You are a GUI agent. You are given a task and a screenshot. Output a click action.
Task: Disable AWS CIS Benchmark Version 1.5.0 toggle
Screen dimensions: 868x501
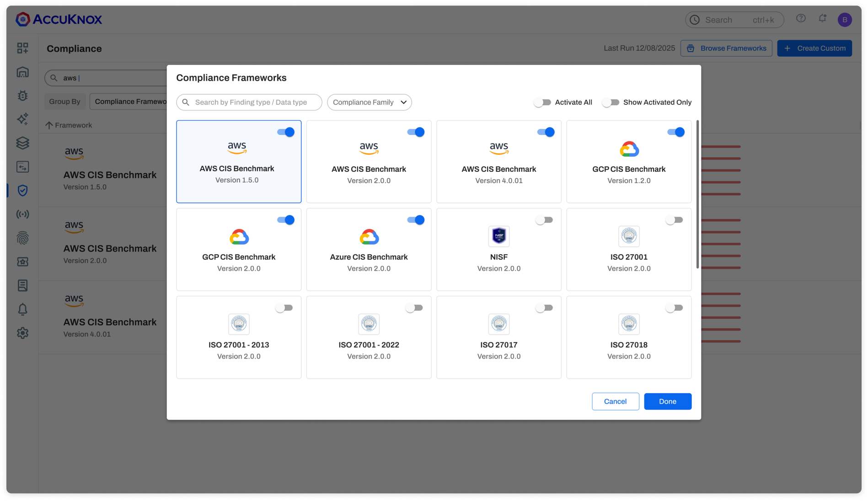coord(286,132)
